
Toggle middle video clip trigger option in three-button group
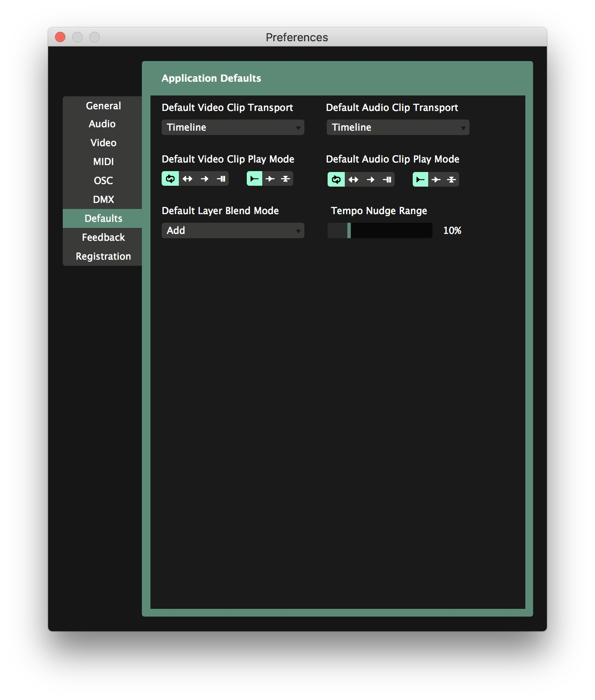pos(270,179)
